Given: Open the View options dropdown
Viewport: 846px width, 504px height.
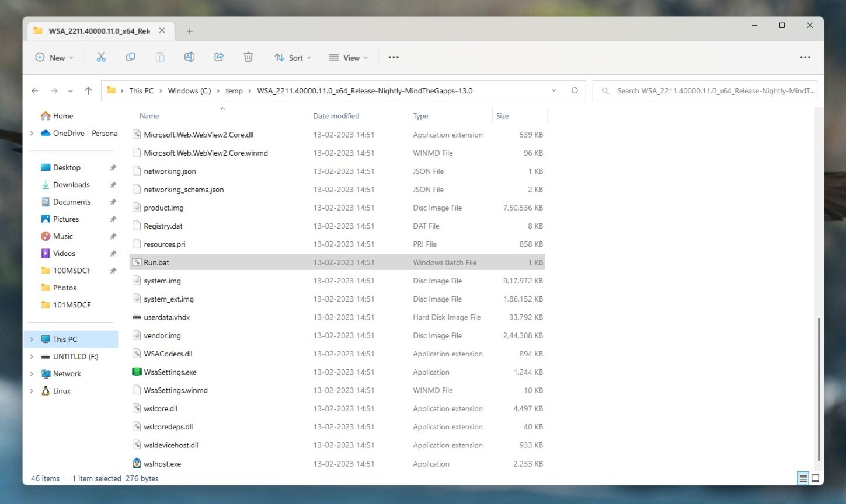Looking at the screenshot, I should pyautogui.click(x=348, y=57).
